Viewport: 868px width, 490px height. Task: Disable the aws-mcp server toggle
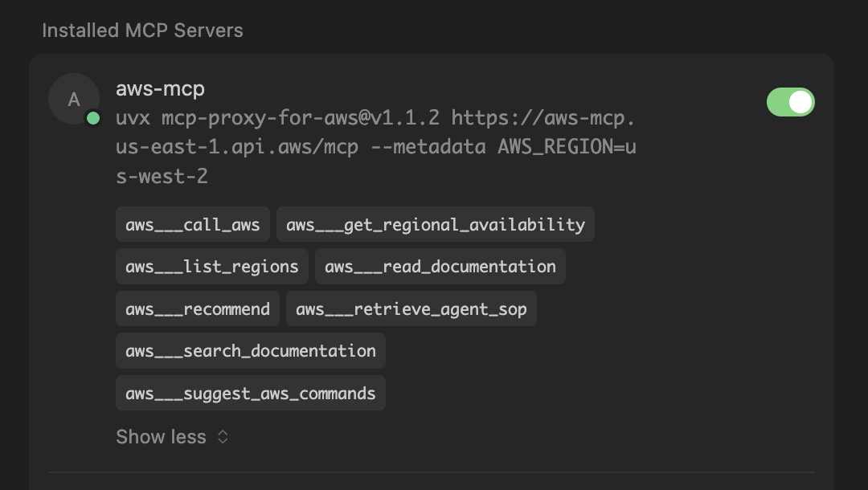[791, 102]
